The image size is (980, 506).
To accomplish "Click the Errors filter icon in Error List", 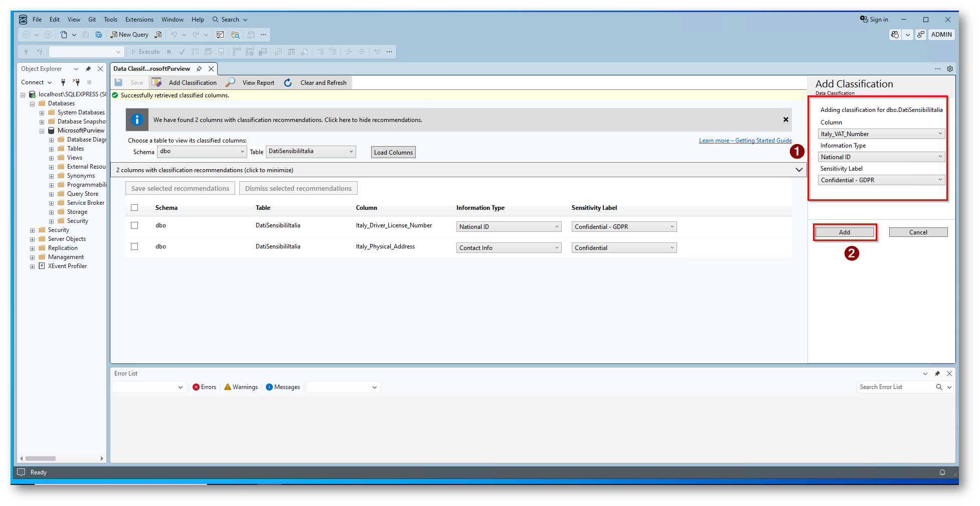I will point(196,387).
